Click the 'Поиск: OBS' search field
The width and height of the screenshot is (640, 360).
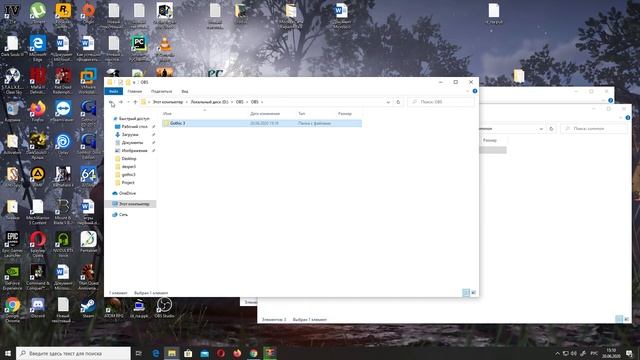tap(441, 102)
